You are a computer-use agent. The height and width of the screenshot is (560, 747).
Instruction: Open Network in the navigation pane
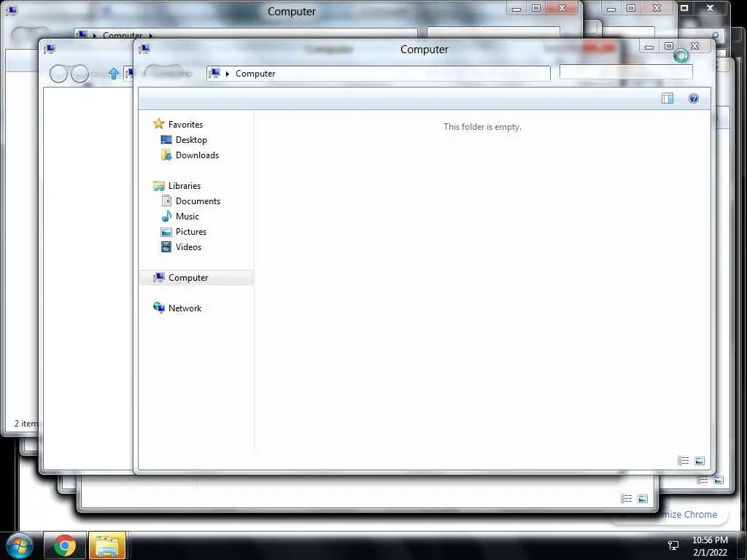(185, 308)
